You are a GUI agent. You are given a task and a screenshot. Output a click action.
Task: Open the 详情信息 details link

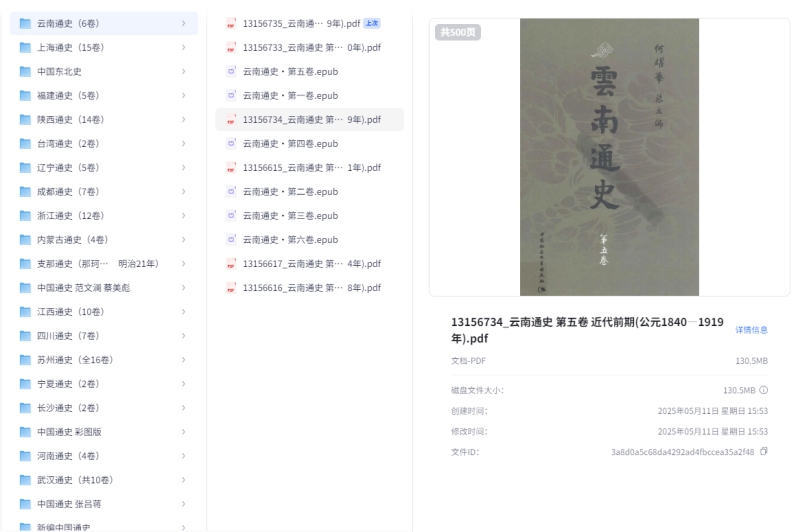point(751,330)
